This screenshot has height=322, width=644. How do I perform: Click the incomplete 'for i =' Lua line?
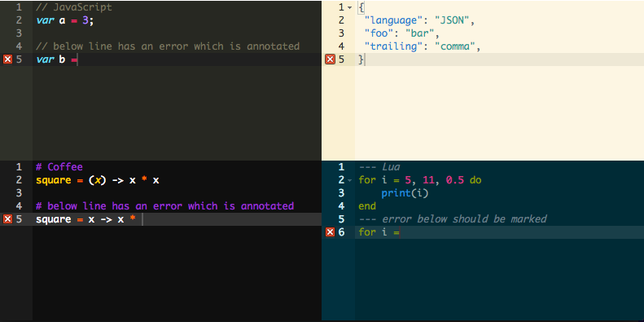[379, 232]
